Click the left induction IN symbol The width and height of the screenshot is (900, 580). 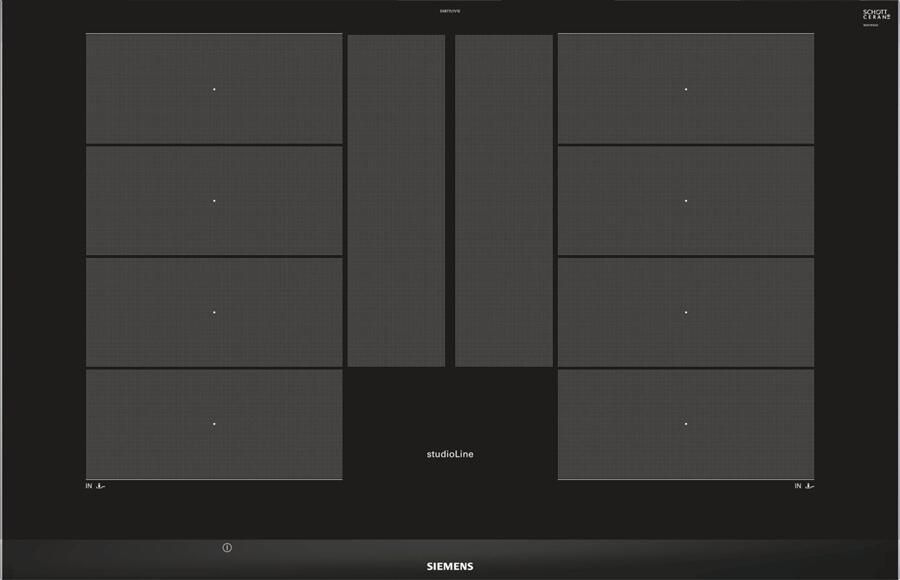pos(95,486)
